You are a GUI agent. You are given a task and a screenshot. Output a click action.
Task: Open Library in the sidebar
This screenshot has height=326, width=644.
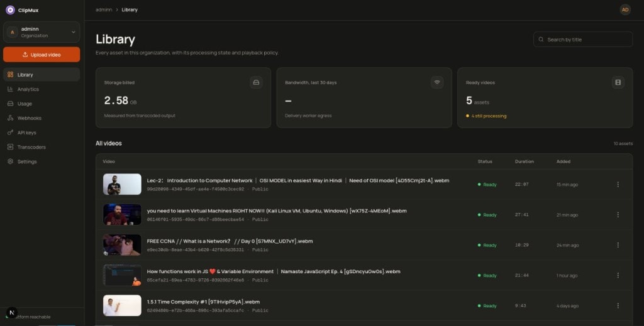42,75
